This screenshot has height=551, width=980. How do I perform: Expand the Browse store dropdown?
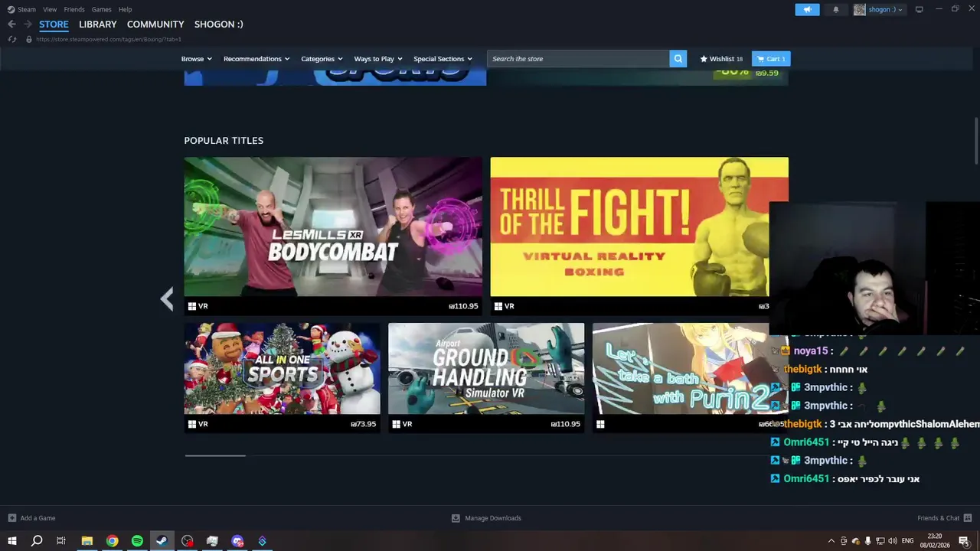pos(196,59)
